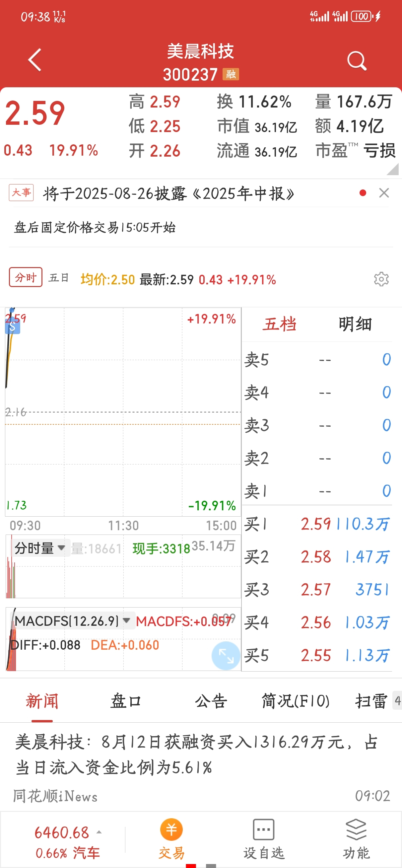Tap the 美晨科技 stock title

(200, 51)
